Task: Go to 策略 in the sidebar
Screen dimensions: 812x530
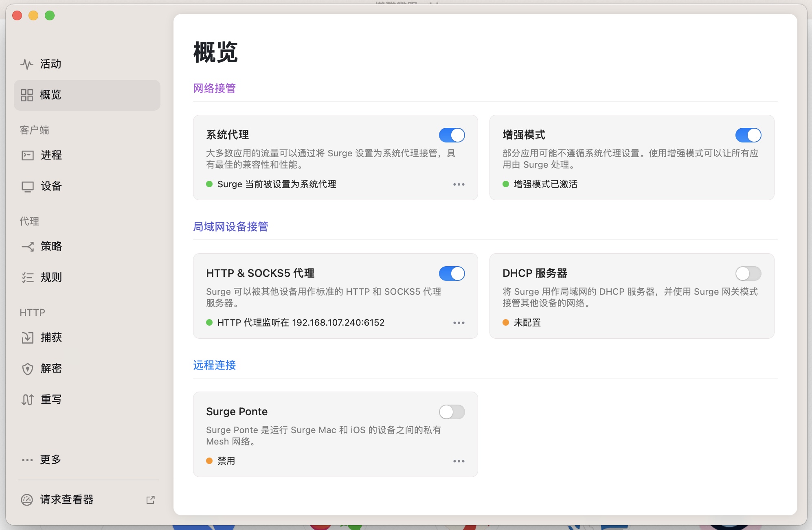Action: coord(87,246)
